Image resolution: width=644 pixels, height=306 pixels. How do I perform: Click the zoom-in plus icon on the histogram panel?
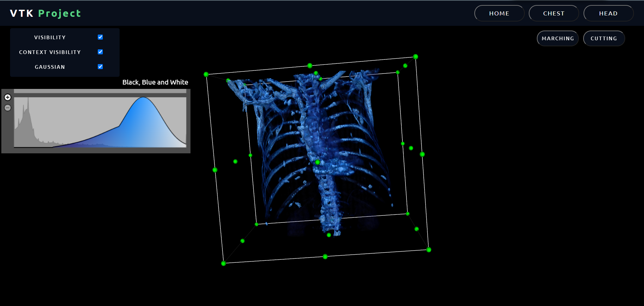pos(7,97)
